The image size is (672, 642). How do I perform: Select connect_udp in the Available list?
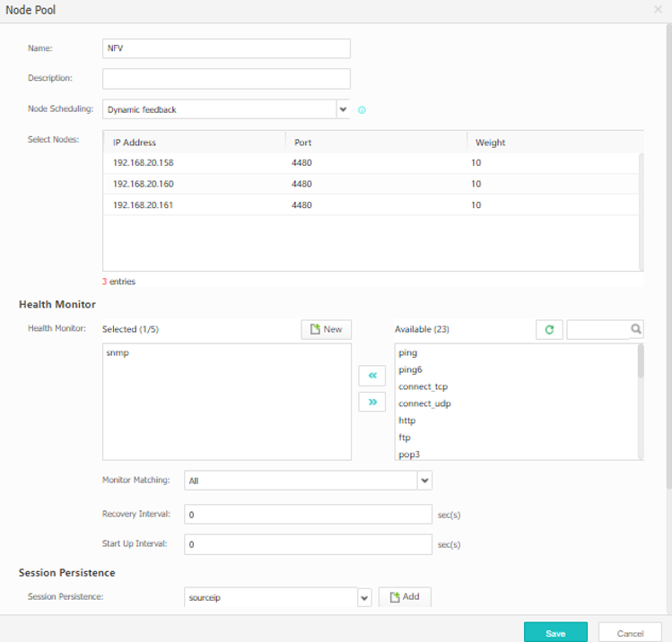tap(424, 403)
